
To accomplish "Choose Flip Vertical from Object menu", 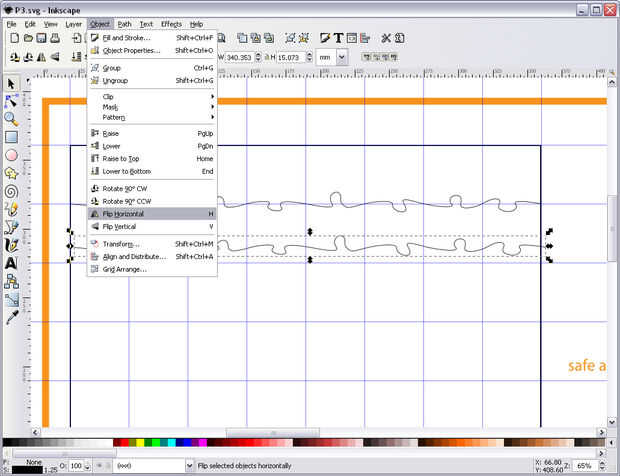I will [152, 227].
